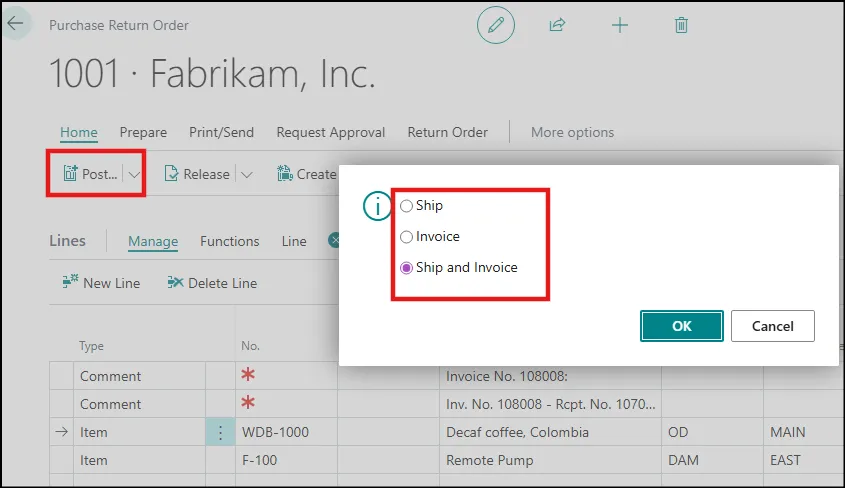This screenshot has width=845, height=488.
Task: Click 'Inv. No. 108008 - Rcpt. No. 1070...' cell
Action: tap(550, 404)
